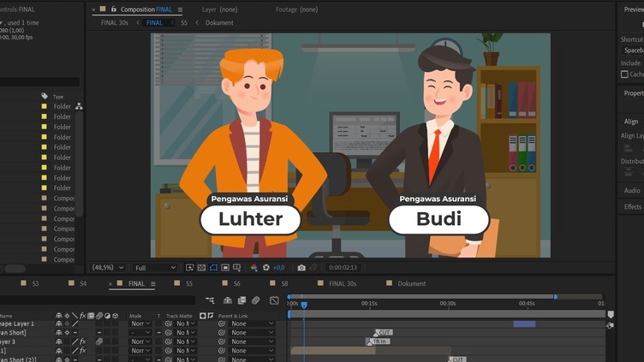Click the 0:00:02:13 preview time display
The image size is (644, 362).
pyautogui.click(x=343, y=268)
